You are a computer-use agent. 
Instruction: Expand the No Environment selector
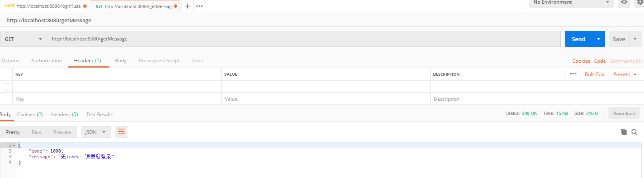pos(571,2)
